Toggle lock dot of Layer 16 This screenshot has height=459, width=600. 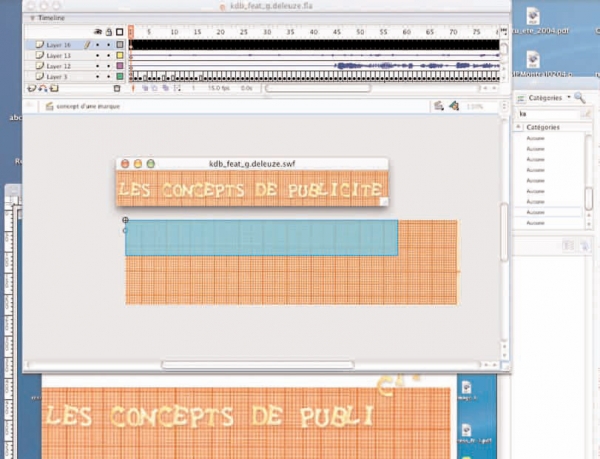[109, 45]
